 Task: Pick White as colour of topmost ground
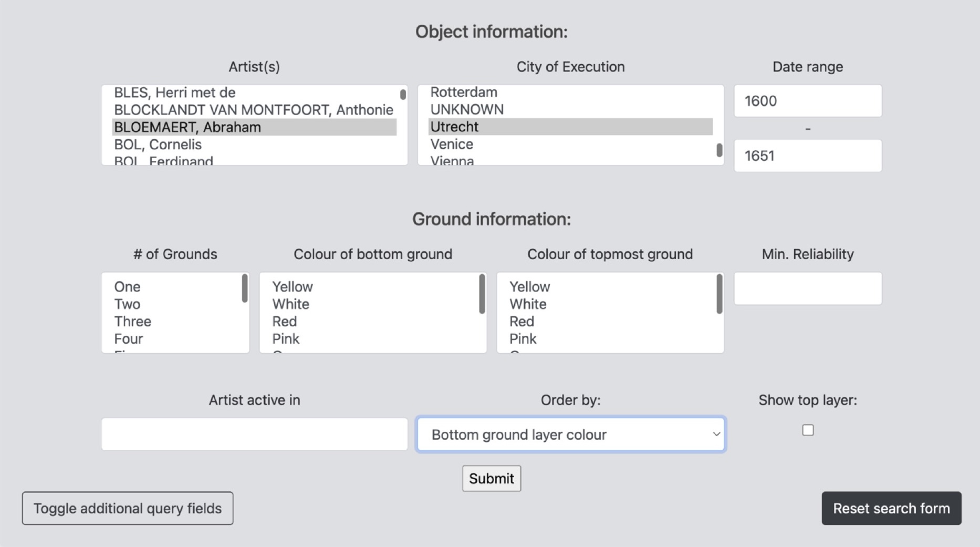(x=528, y=304)
